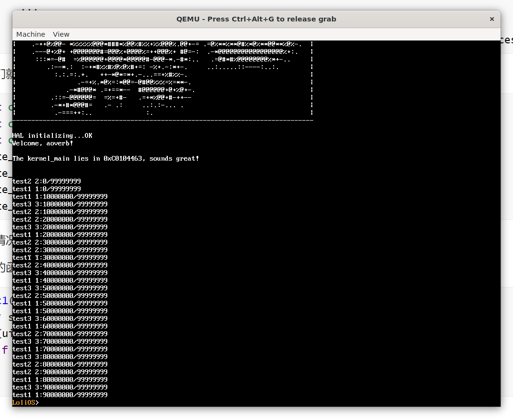Click the 'test2 2:70000000/99999999' line
The image size is (513, 420).
(x=60, y=334)
